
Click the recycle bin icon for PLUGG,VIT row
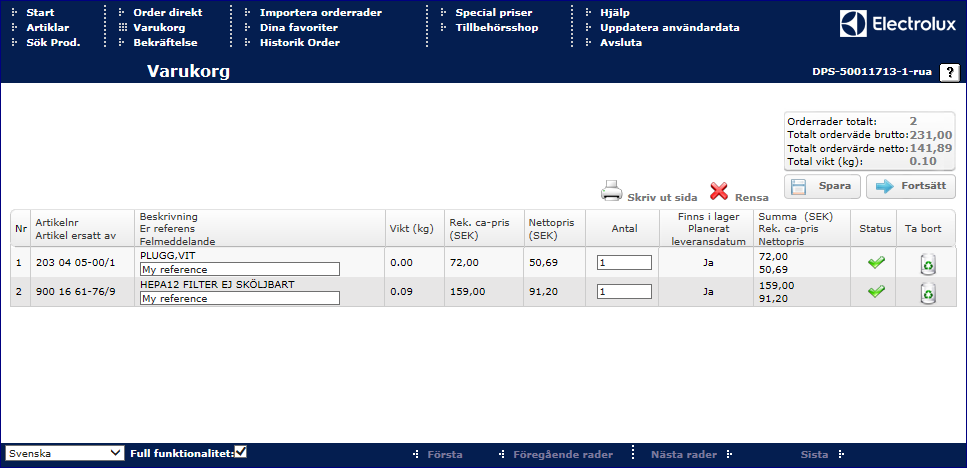coord(928,264)
